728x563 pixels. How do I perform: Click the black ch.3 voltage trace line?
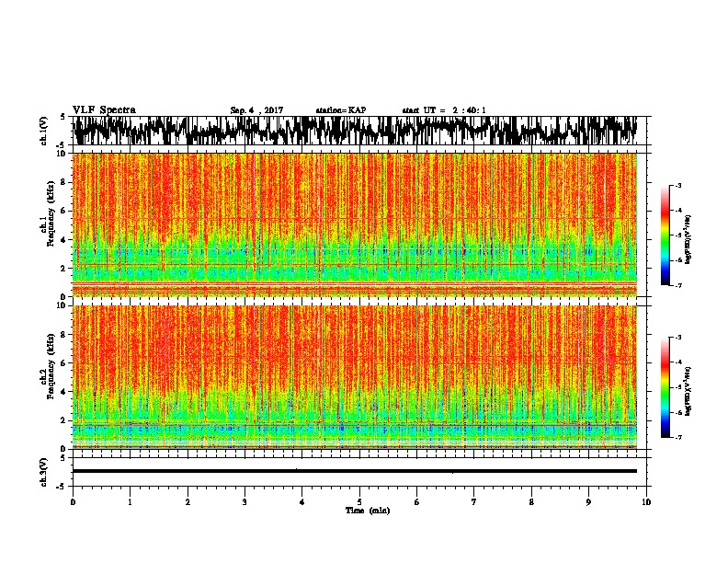click(355, 471)
